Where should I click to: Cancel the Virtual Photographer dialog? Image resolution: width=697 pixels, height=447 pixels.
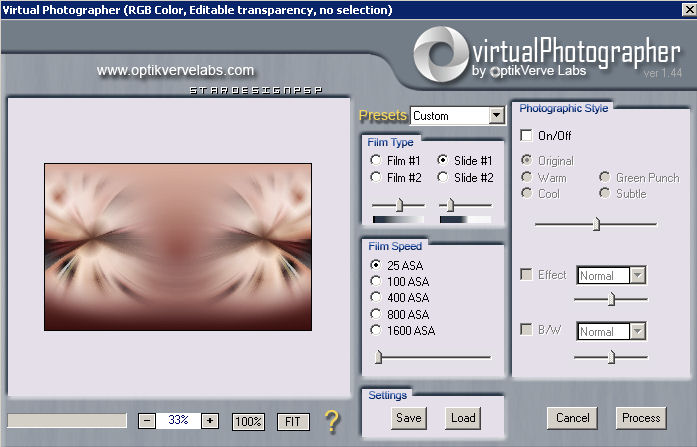coord(572,418)
